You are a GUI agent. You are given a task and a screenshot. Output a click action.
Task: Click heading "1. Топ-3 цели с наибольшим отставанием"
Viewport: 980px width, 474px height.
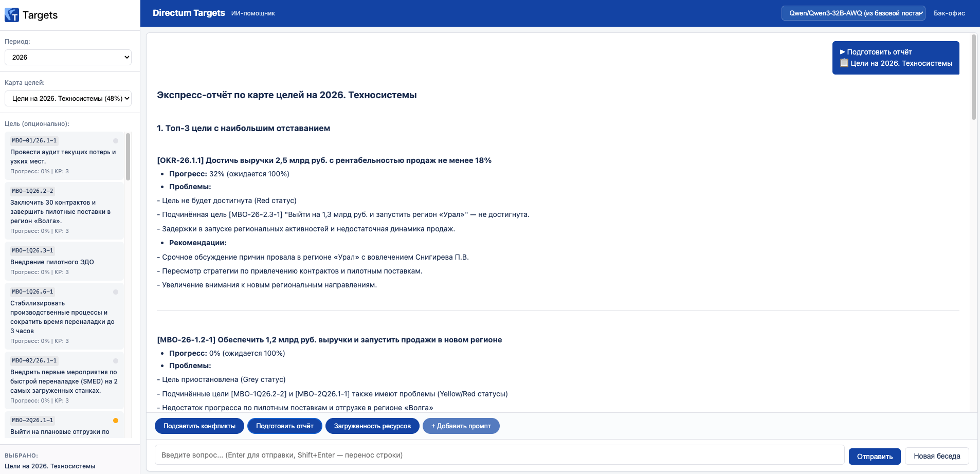[244, 129]
